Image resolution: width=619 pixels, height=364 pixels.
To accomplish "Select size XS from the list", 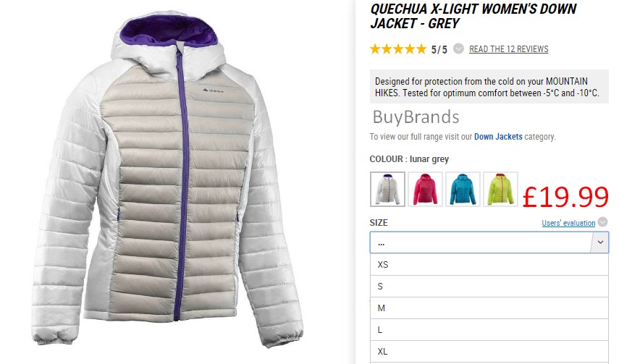I will click(489, 265).
